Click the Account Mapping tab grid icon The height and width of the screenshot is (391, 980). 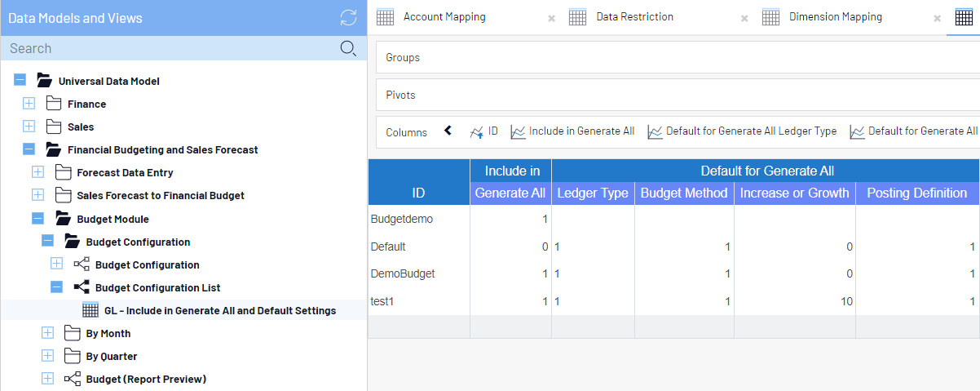point(386,17)
